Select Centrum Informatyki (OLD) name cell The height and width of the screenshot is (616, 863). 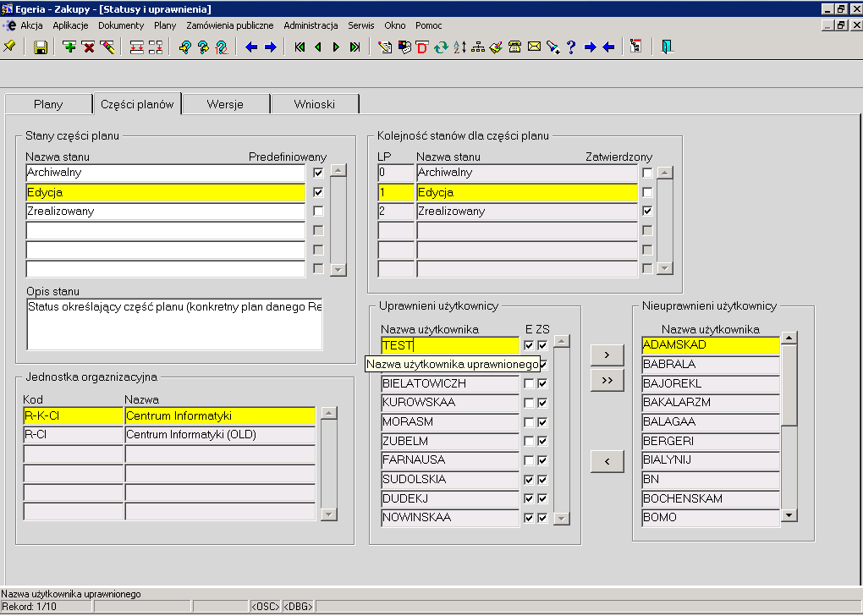pos(220,435)
